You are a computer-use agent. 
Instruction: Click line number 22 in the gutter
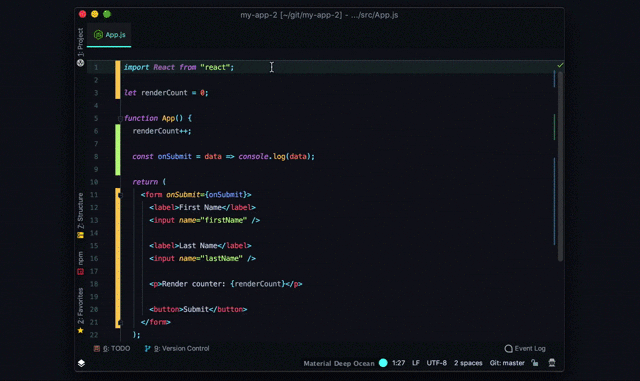(94, 335)
